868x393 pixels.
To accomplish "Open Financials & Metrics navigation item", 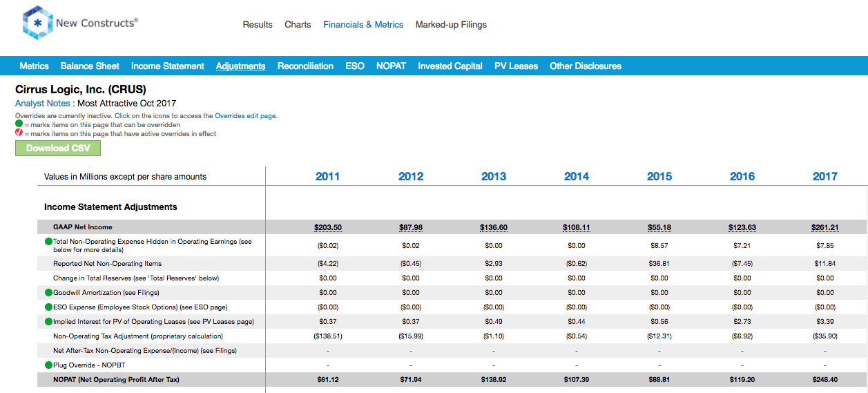I will [363, 24].
